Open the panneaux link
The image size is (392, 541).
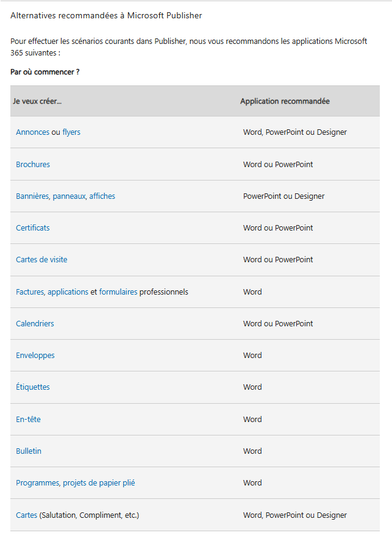[x=69, y=196]
